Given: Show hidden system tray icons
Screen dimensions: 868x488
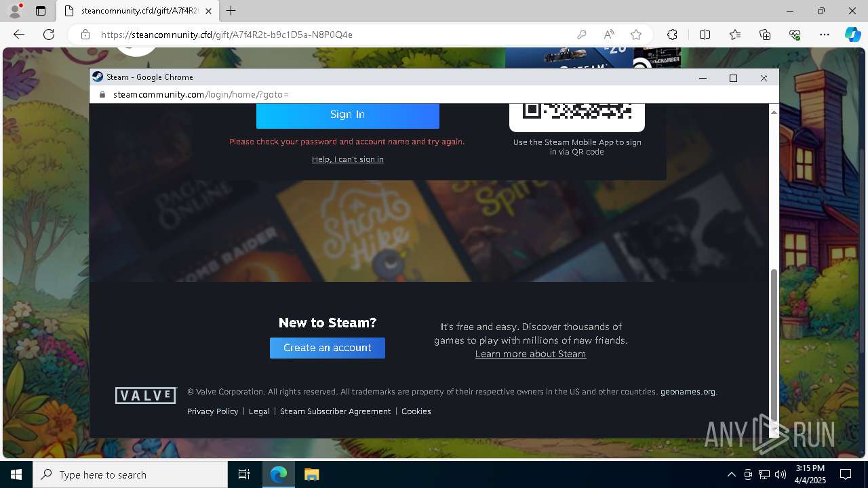Looking at the screenshot, I should (x=731, y=474).
